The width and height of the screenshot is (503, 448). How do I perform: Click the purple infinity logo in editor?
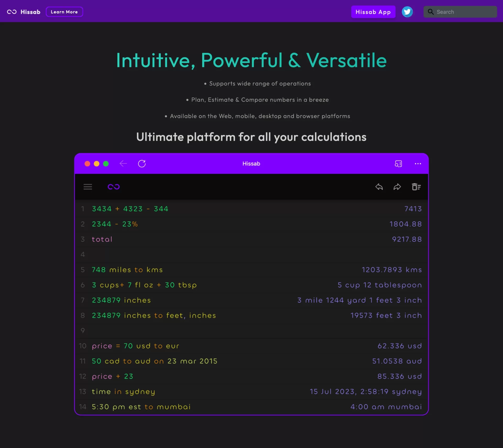pyautogui.click(x=114, y=187)
